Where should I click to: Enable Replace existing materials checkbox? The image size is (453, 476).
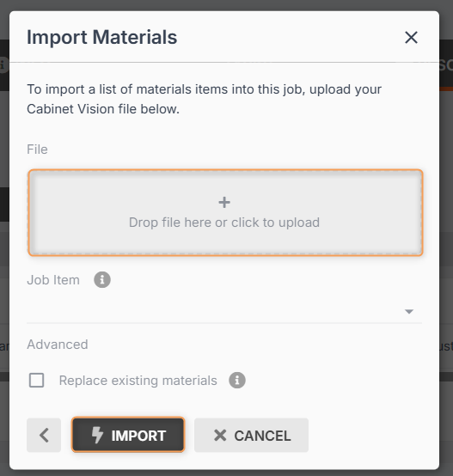(x=36, y=380)
